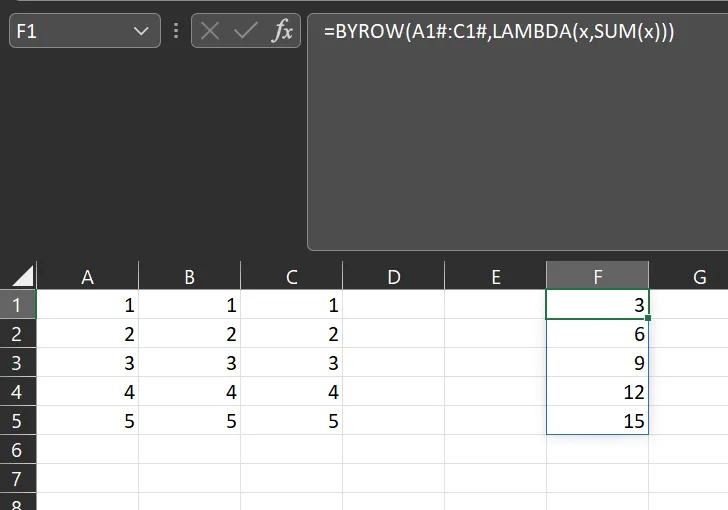Select cell A1 containing 1
This screenshot has height=510, width=728.
(x=87, y=305)
